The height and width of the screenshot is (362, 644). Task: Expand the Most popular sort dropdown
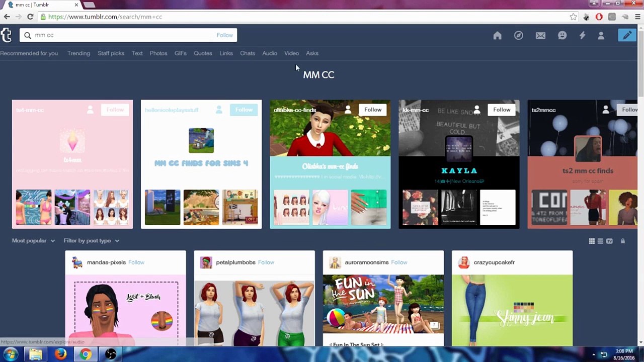[x=33, y=241]
